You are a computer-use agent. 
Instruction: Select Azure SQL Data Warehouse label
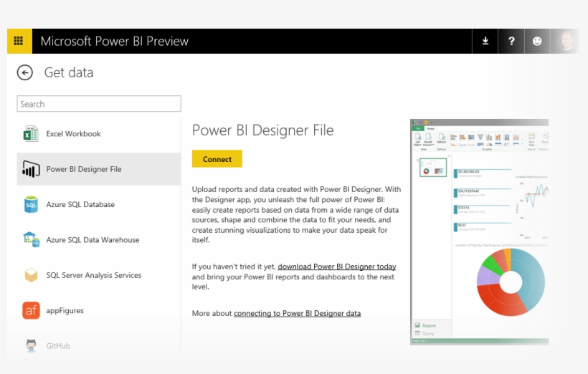click(x=93, y=240)
